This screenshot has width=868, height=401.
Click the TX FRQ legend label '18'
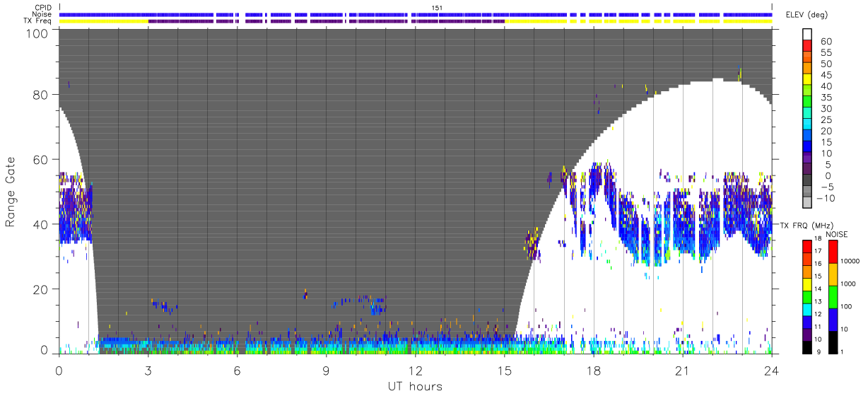(x=819, y=240)
